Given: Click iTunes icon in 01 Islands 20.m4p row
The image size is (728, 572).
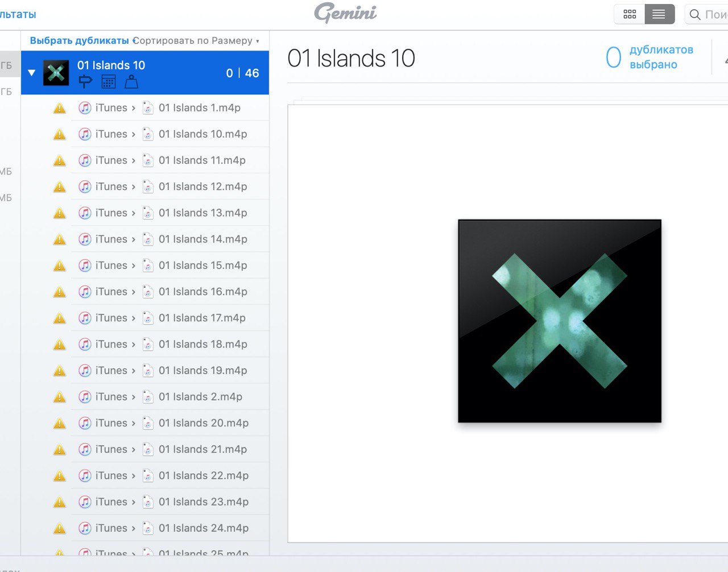Looking at the screenshot, I should pos(85,423).
